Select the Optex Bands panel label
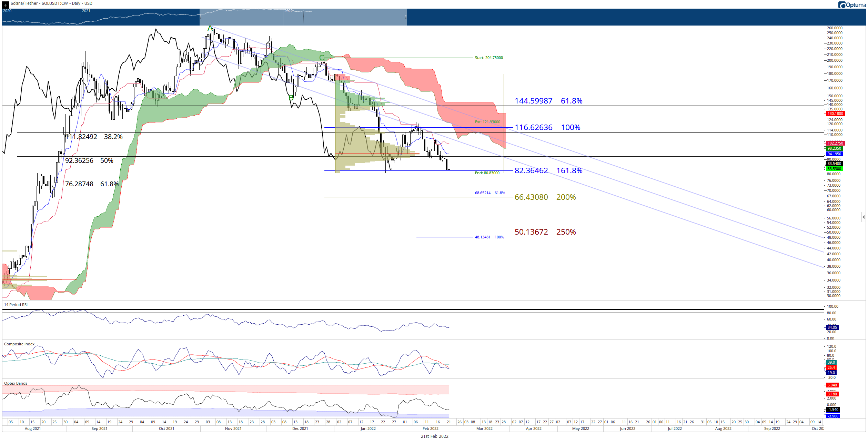The height and width of the screenshot is (443, 868). [x=16, y=383]
